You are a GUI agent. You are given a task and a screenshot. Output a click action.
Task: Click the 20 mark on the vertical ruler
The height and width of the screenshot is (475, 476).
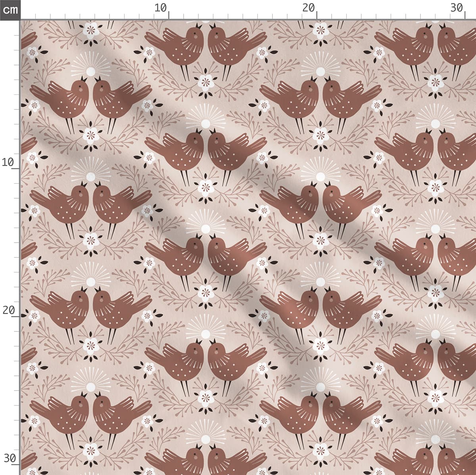tap(8, 310)
